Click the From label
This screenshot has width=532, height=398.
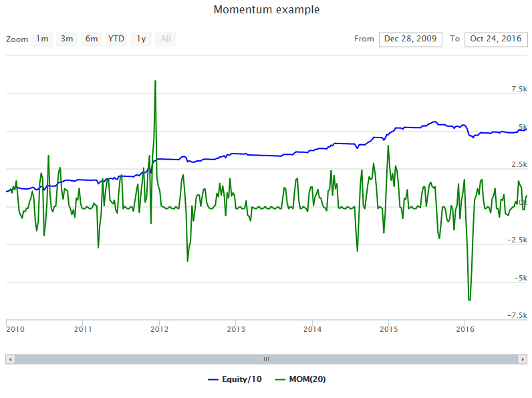[x=364, y=39]
